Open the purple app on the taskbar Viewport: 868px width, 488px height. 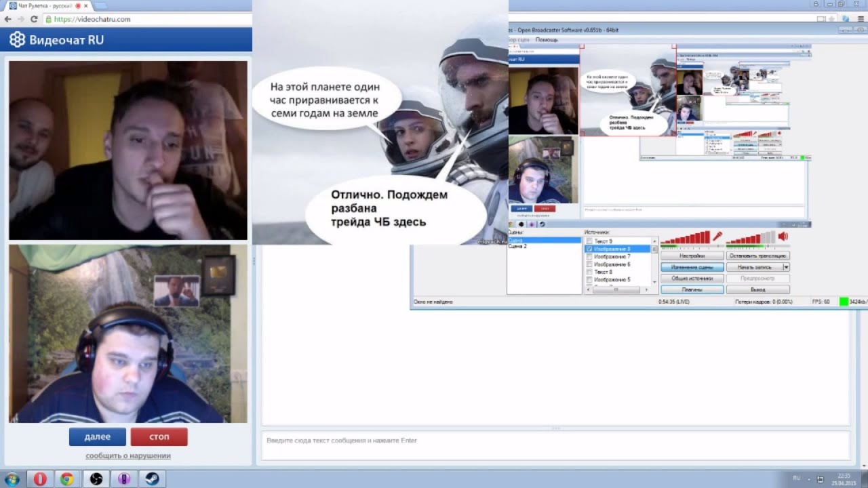coord(123,479)
